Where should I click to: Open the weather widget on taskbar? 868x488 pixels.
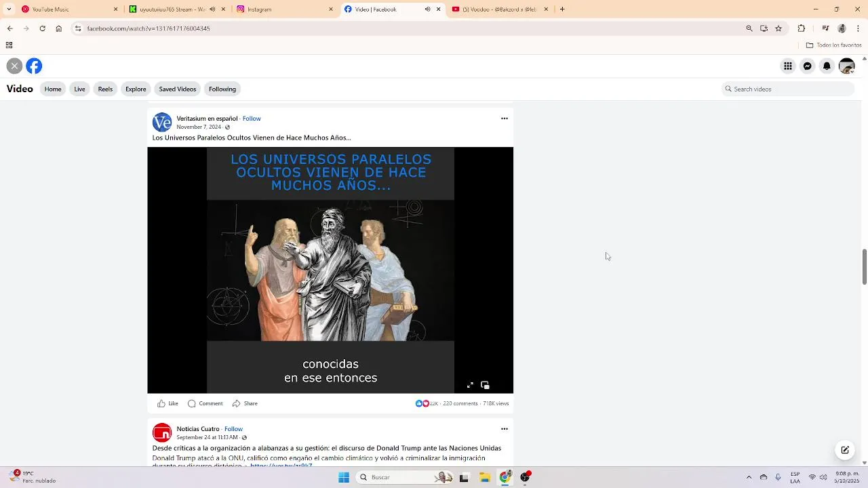pos(33,477)
